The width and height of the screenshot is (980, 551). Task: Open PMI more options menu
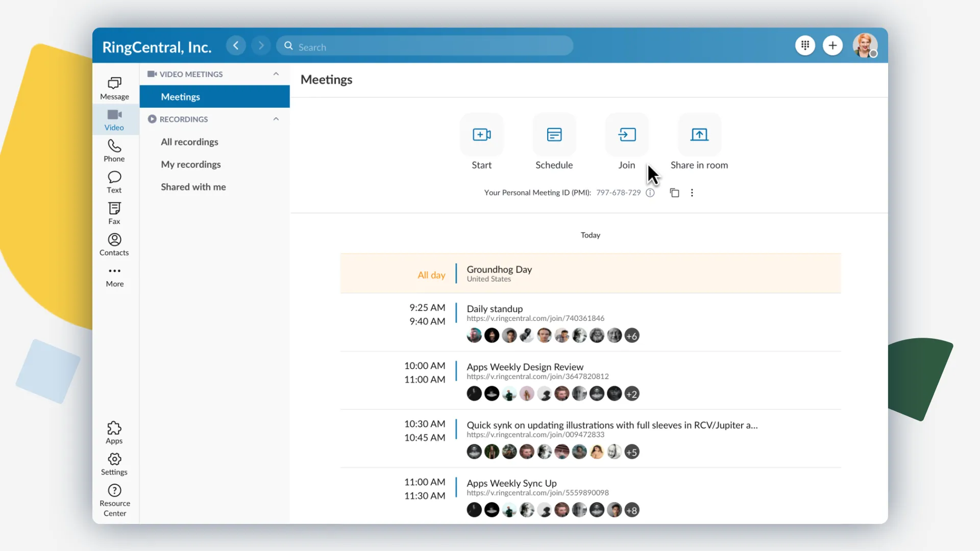point(692,193)
